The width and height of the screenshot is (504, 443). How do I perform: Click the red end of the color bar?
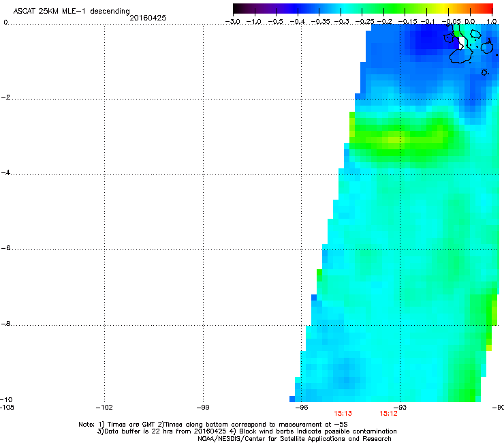(x=487, y=8)
